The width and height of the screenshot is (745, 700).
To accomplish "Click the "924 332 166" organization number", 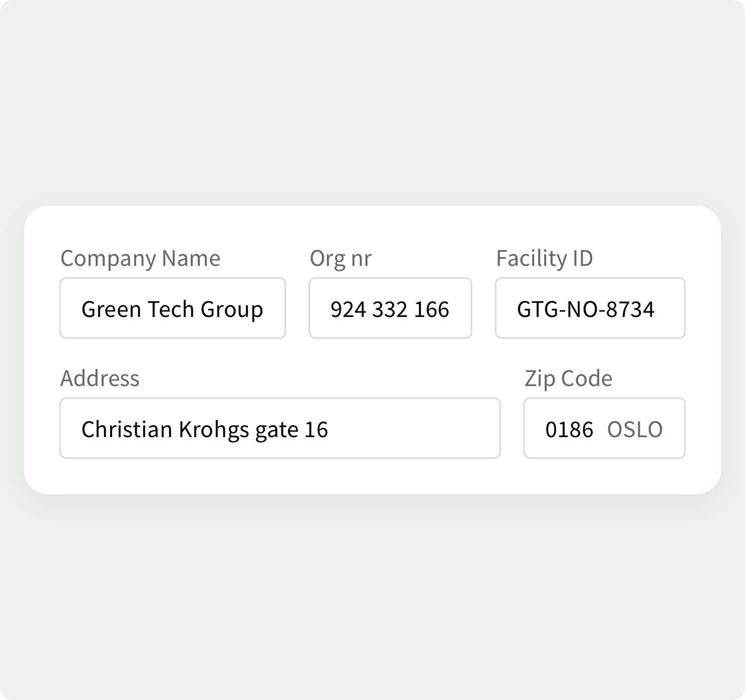I will (390, 309).
